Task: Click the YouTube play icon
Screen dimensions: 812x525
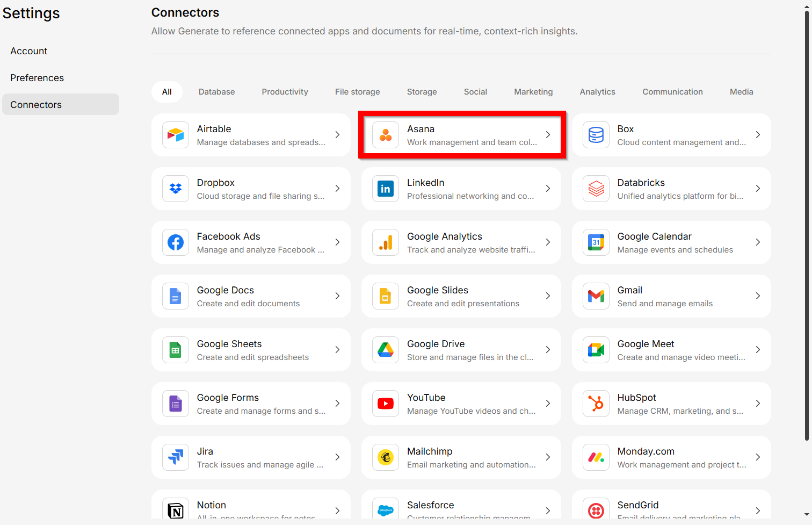Action: click(x=386, y=404)
